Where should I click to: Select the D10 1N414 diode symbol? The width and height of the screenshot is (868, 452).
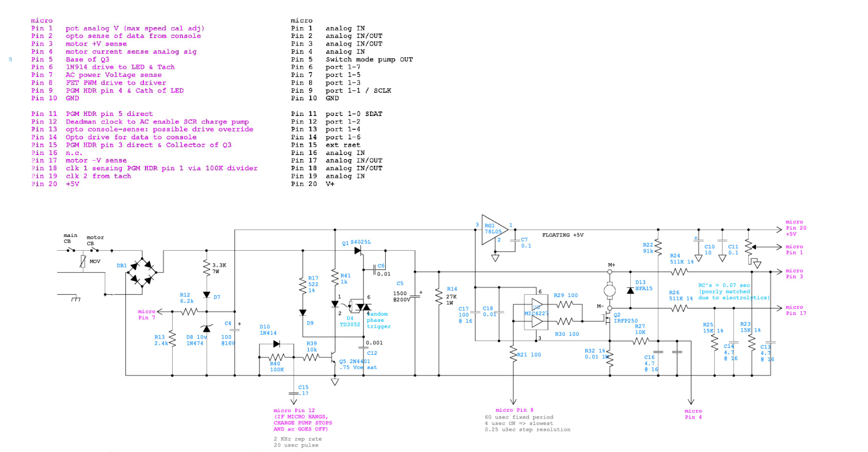[x=276, y=344]
